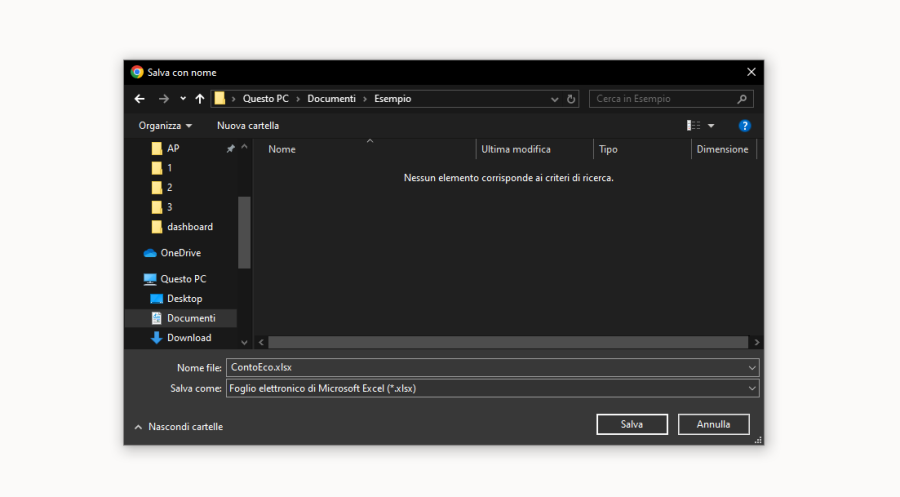Sort by the Ultima modifica column

click(x=516, y=149)
